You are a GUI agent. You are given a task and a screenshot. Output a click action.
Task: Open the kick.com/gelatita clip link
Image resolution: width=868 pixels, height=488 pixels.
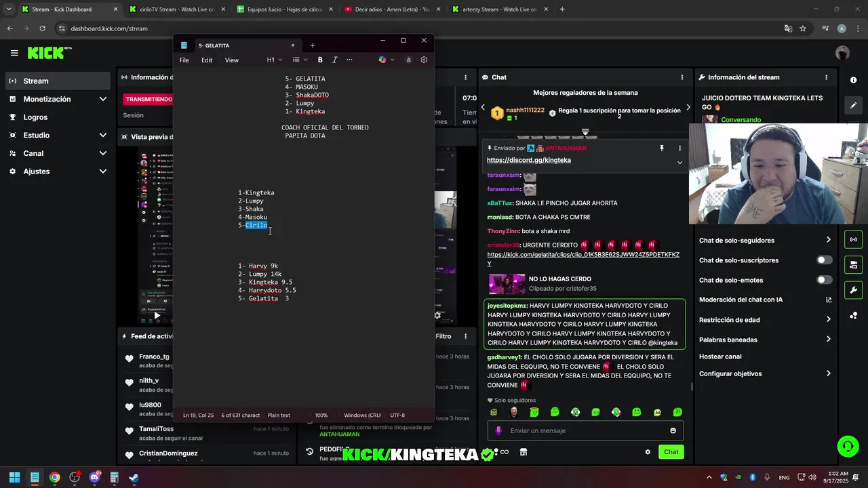(583, 259)
